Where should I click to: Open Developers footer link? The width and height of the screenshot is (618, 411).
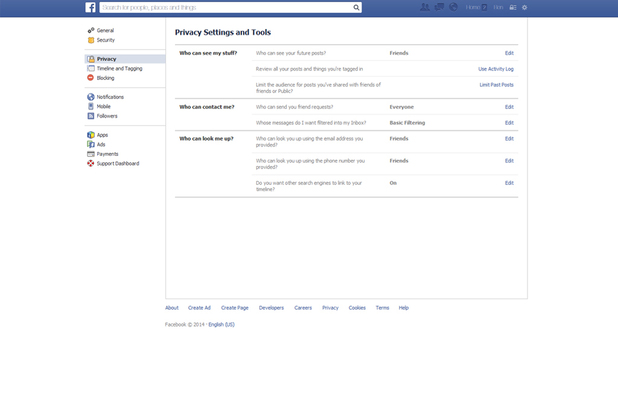pyautogui.click(x=271, y=308)
